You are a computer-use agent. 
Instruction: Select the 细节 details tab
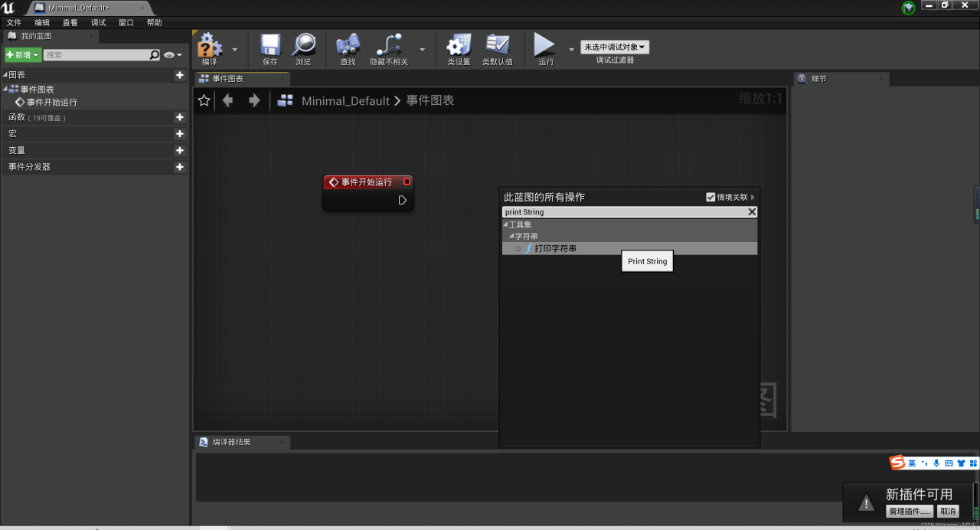(x=841, y=79)
